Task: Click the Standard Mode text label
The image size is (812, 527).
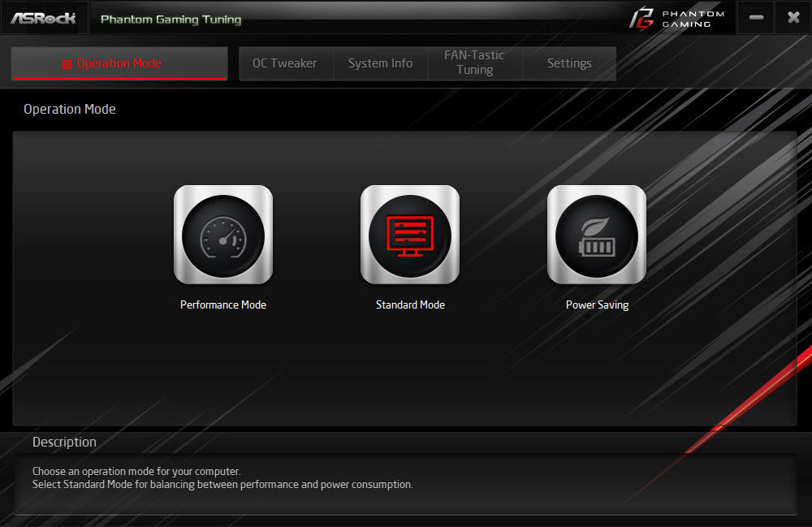Action: tap(410, 305)
